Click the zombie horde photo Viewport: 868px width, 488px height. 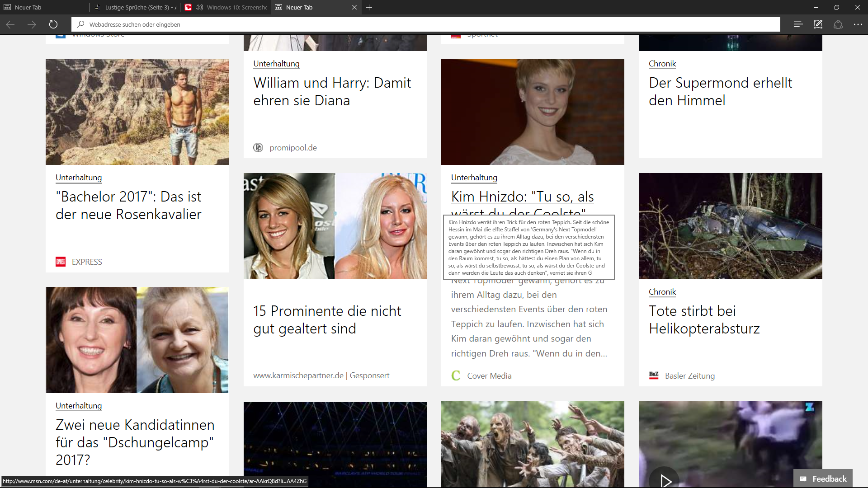click(x=533, y=444)
